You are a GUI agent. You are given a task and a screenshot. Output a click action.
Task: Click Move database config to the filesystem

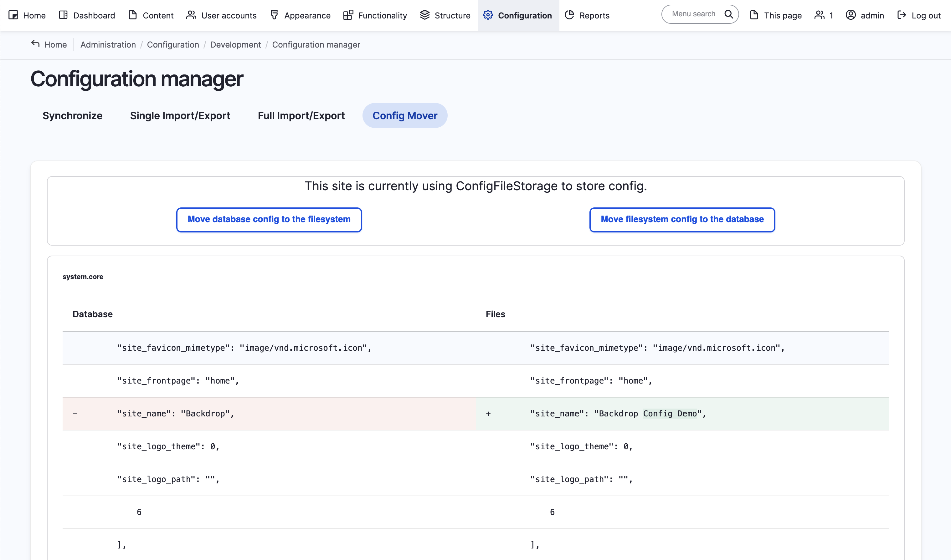(x=269, y=220)
